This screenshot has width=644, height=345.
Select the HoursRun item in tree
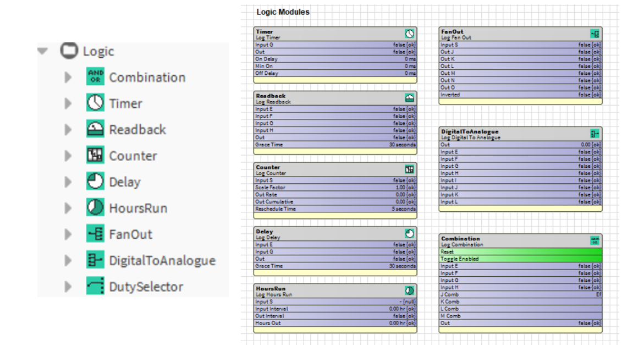click(138, 208)
